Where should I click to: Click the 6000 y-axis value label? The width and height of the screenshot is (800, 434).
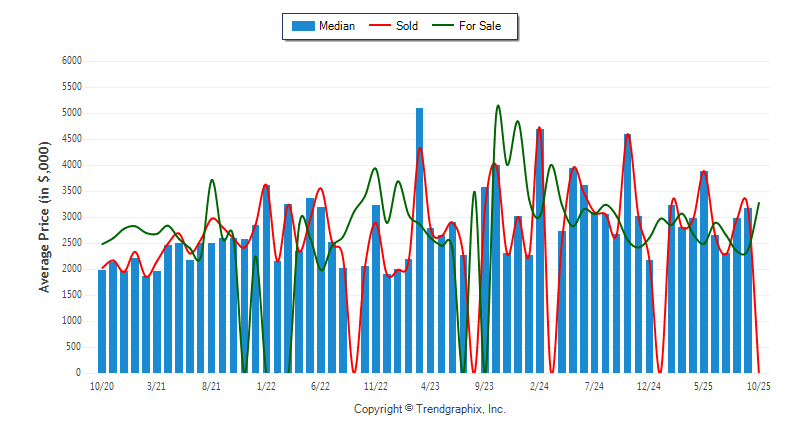[71, 61]
